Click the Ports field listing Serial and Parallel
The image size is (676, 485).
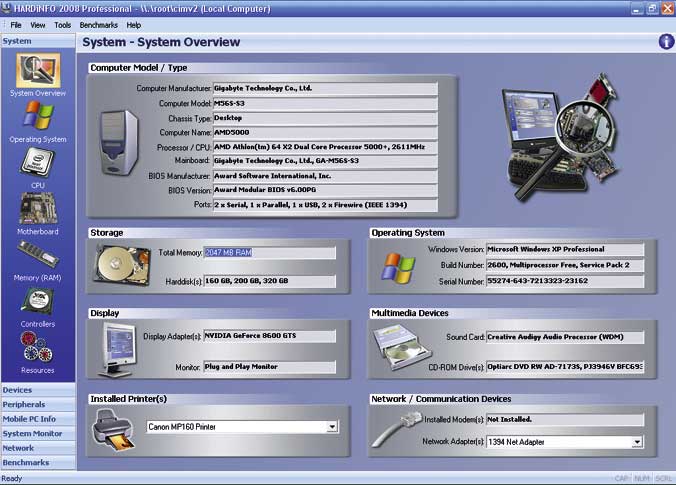pos(325,205)
